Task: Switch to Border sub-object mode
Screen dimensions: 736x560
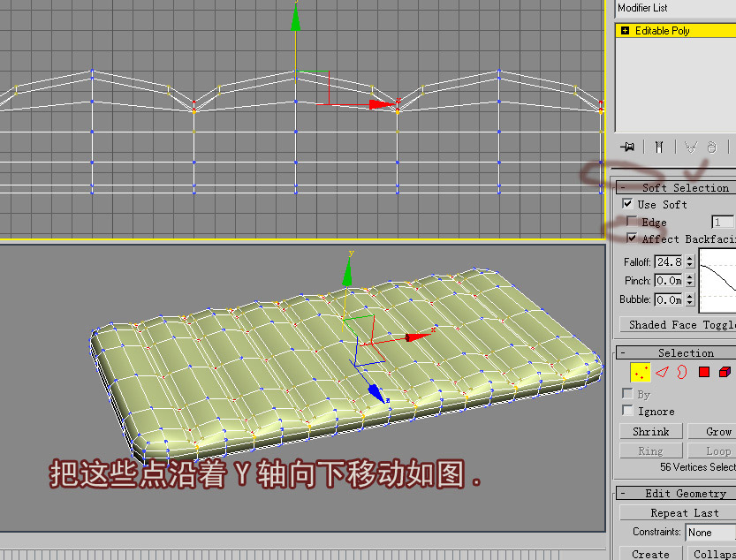Action: [681, 373]
